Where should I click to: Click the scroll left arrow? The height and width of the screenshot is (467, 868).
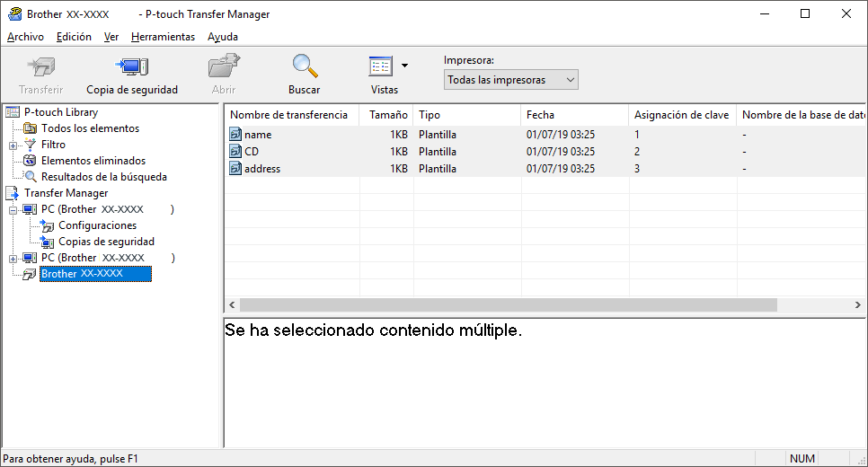click(232, 304)
